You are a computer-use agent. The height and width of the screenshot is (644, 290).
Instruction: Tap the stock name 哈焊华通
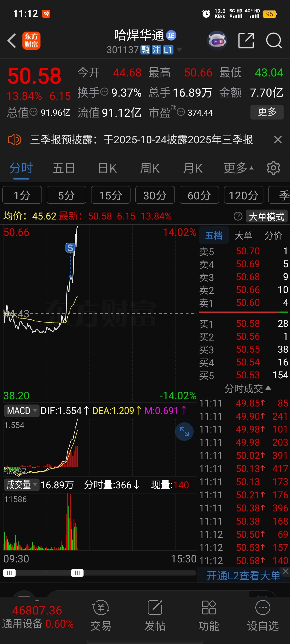click(139, 35)
